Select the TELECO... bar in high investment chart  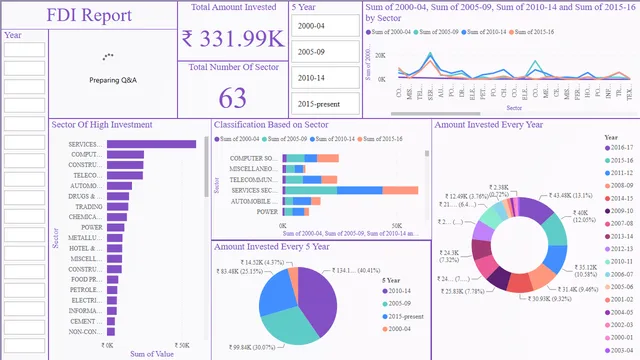tap(125, 176)
